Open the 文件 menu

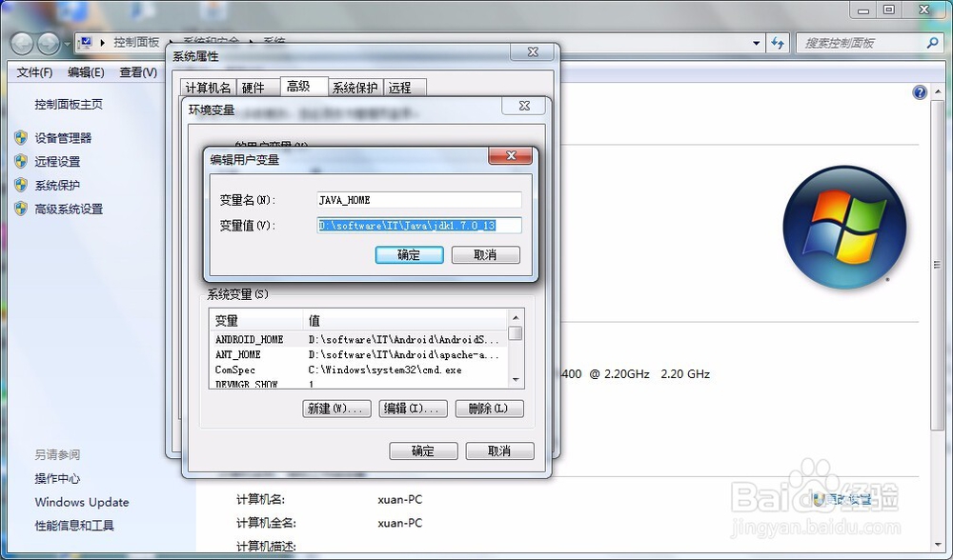33,72
